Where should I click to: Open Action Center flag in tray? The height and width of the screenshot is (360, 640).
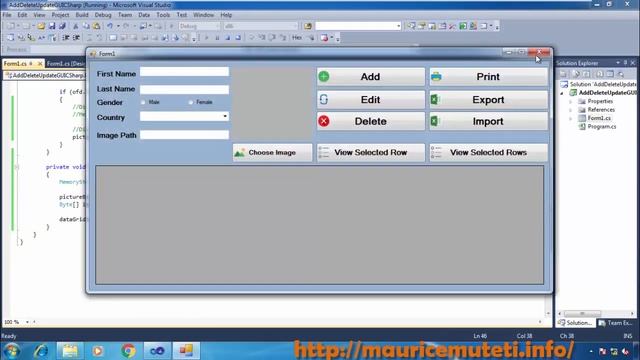(x=602, y=351)
